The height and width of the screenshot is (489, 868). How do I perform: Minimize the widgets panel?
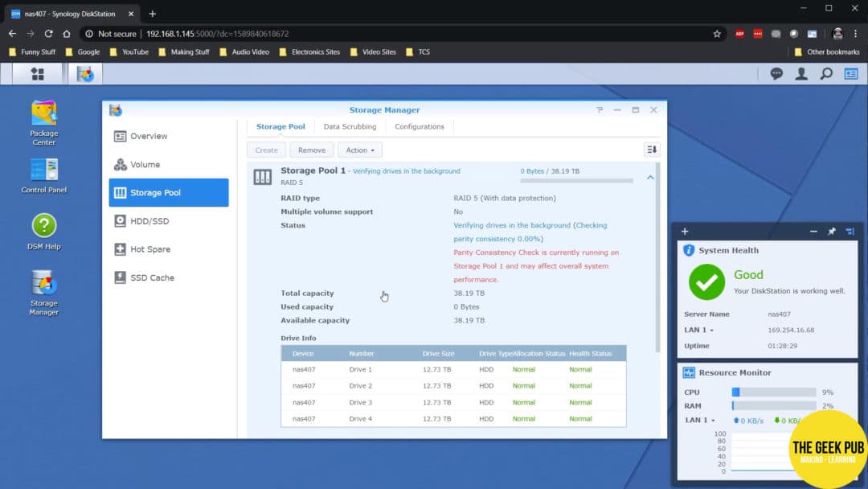[x=813, y=232]
